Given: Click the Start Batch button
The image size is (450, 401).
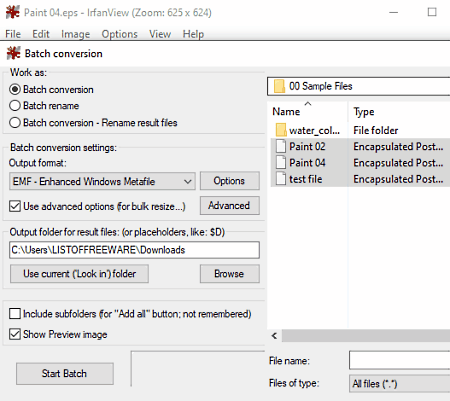Looking at the screenshot, I should (65, 374).
